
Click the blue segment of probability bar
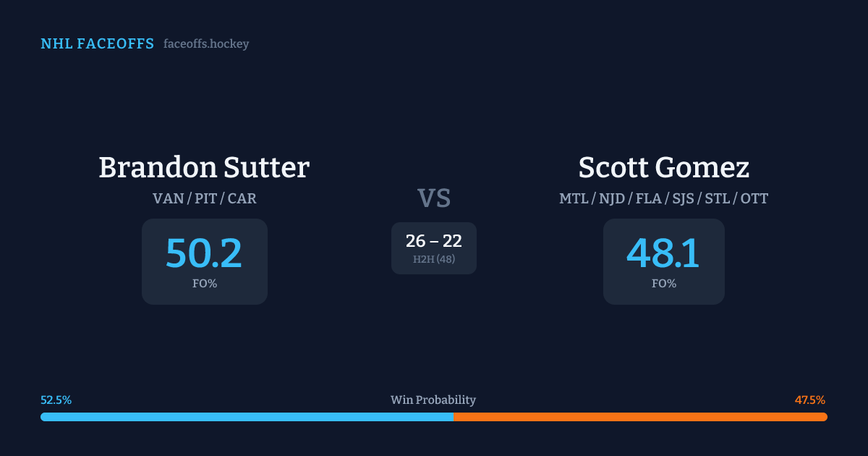[247, 417]
